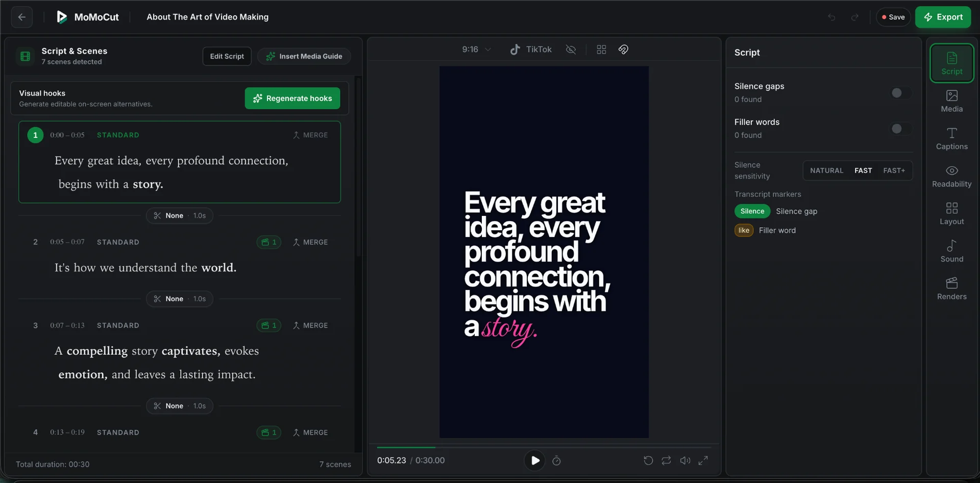Click the link icon in preview toolbar
The width and height of the screenshot is (980, 483).
623,50
